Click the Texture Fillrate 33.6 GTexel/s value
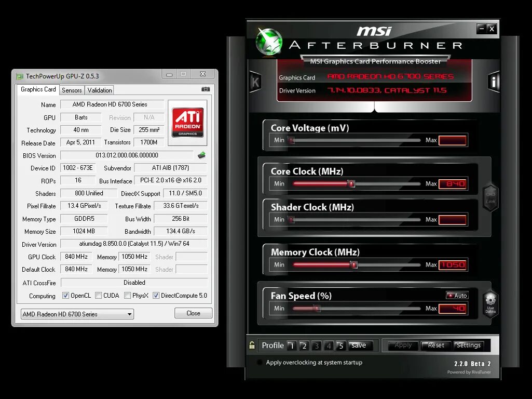 181,206
